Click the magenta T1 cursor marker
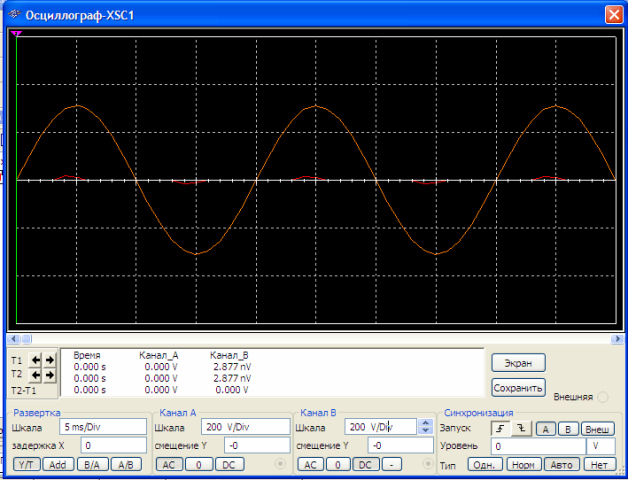Screen dimensions: 628x480 [16, 34]
